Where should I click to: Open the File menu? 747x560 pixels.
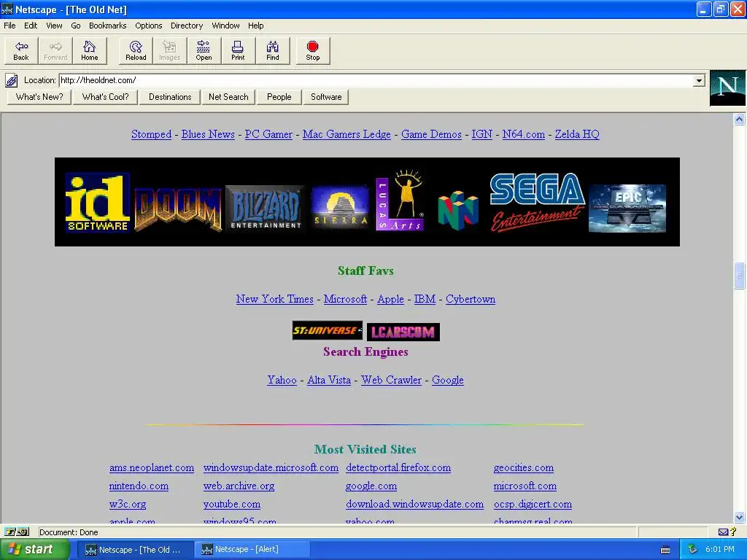point(9,26)
